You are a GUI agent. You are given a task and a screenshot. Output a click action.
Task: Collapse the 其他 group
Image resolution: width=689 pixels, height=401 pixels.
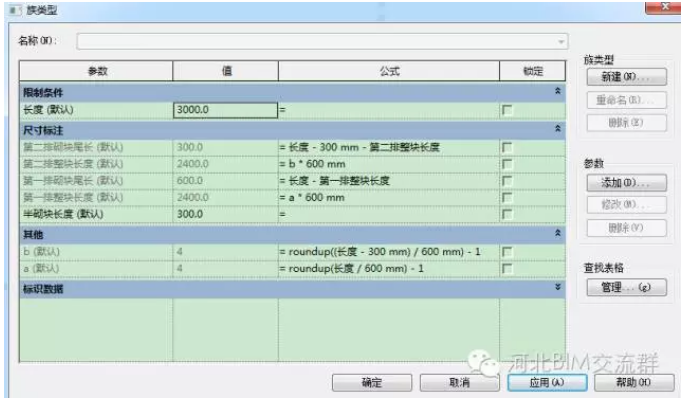coord(558,233)
